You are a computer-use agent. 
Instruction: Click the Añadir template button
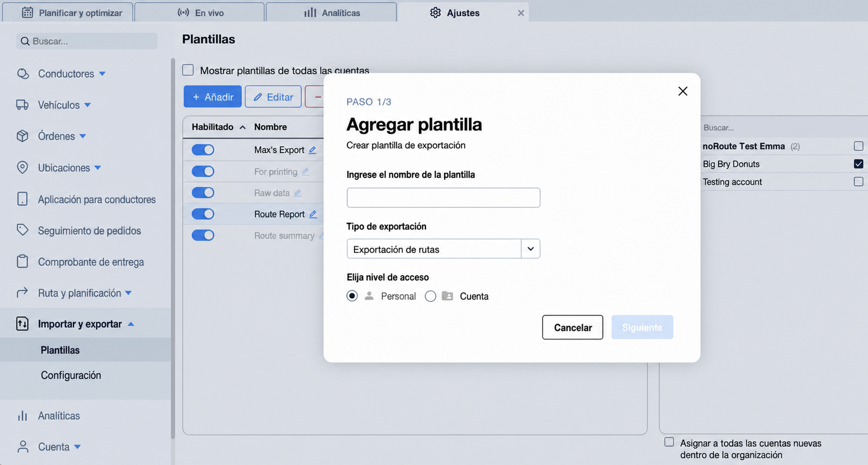click(x=213, y=97)
